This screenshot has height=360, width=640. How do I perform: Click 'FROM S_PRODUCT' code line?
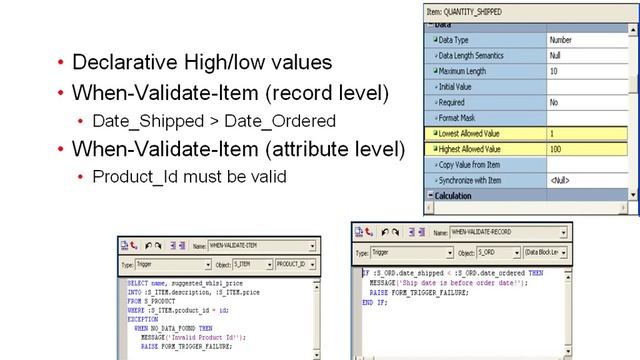click(x=151, y=301)
